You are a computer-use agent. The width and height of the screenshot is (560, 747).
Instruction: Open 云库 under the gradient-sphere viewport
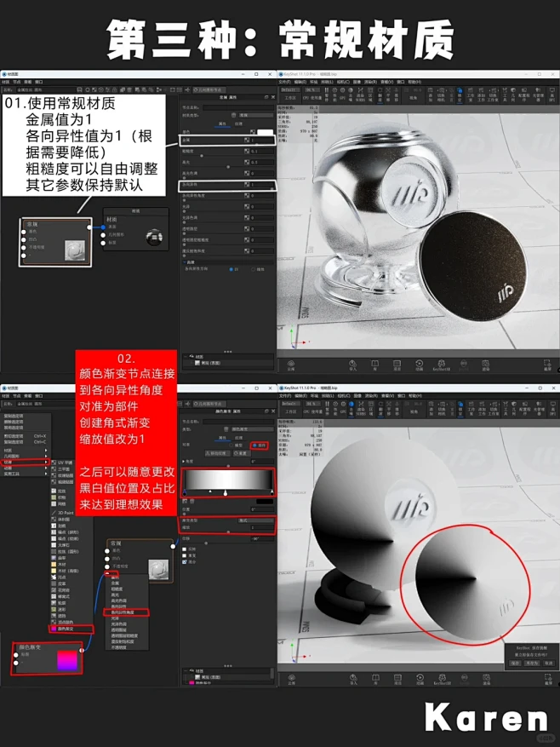tap(291, 680)
